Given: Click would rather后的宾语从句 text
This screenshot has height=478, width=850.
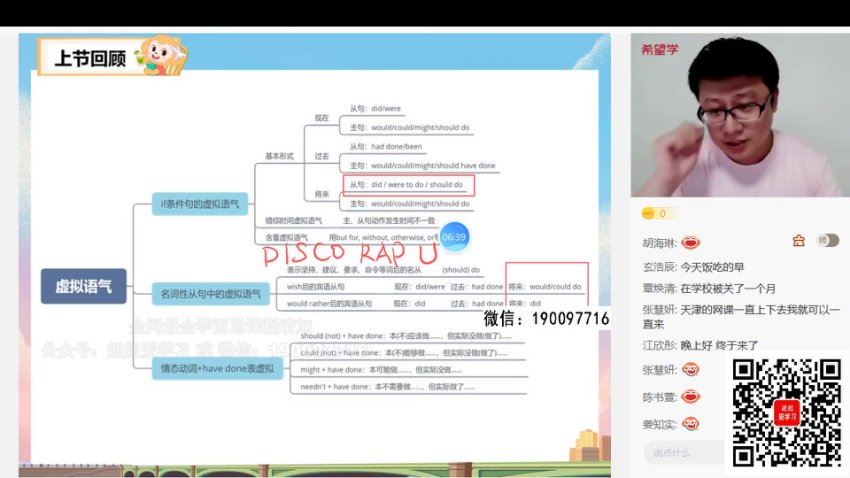Looking at the screenshot, I should [329, 303].
